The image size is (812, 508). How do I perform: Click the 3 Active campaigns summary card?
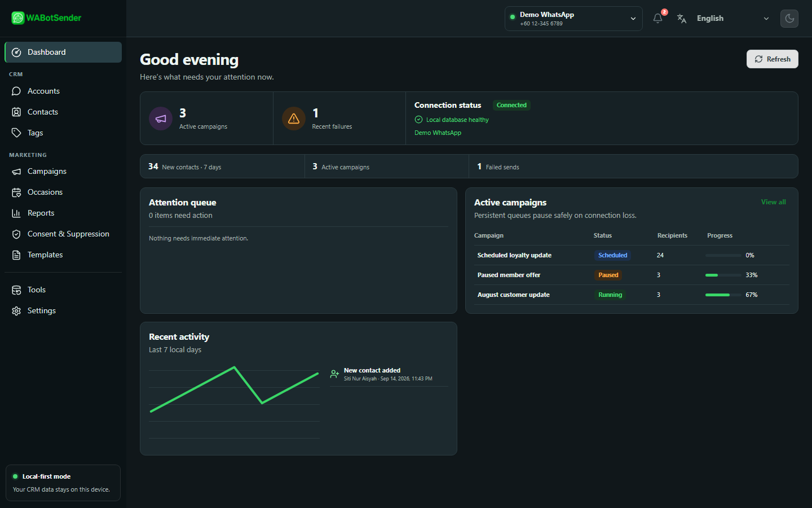click(x=206, y=119)
